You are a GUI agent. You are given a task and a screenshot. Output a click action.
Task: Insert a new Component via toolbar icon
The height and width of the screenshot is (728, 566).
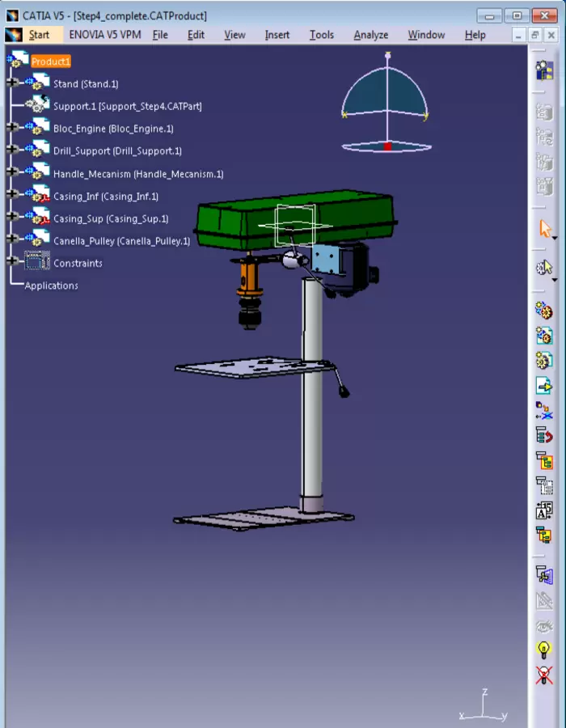pos(544,310)
